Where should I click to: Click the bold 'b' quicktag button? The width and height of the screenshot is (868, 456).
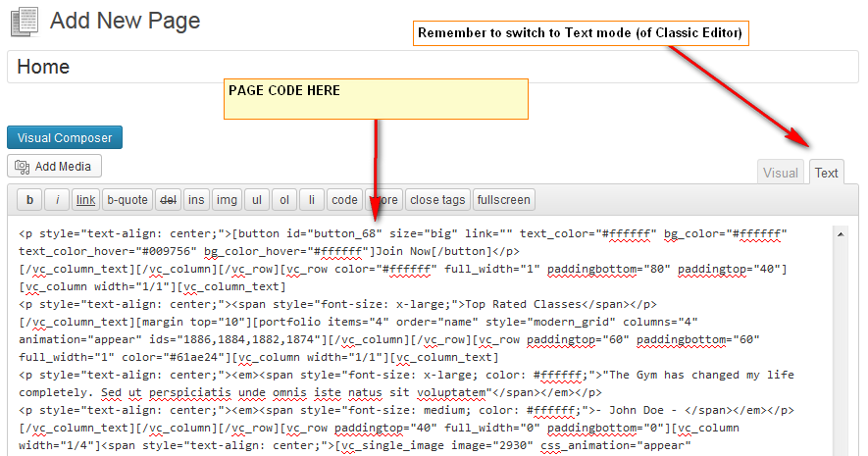point(29,200)
